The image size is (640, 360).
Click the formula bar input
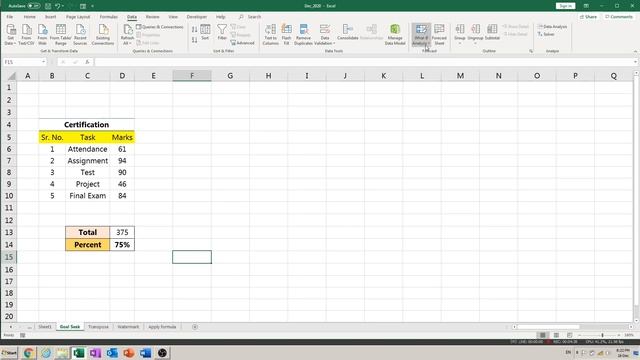[363, 62]
